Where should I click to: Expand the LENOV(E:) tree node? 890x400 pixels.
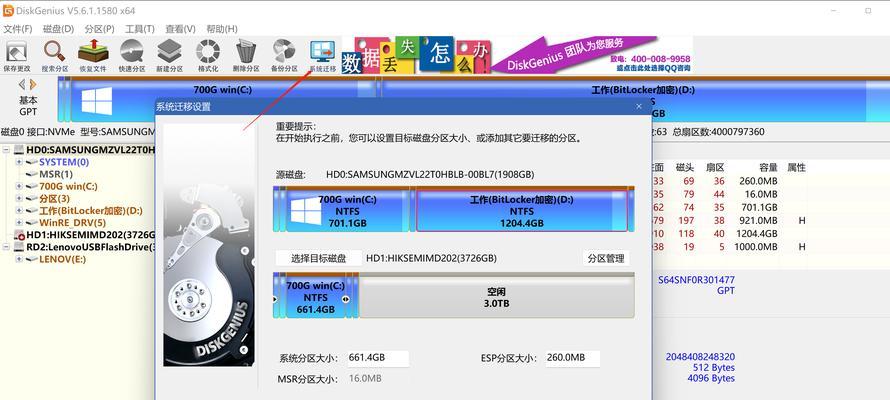(19, 259)
